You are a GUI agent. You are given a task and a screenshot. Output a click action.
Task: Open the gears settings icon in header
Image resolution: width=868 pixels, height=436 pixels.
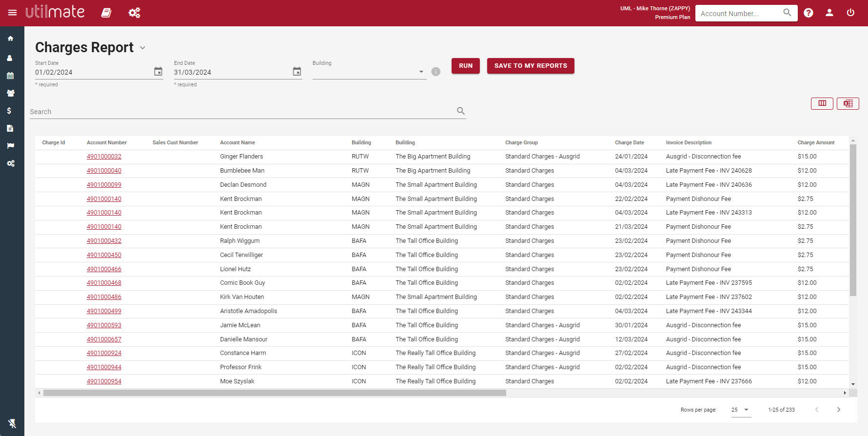(135, 13)
